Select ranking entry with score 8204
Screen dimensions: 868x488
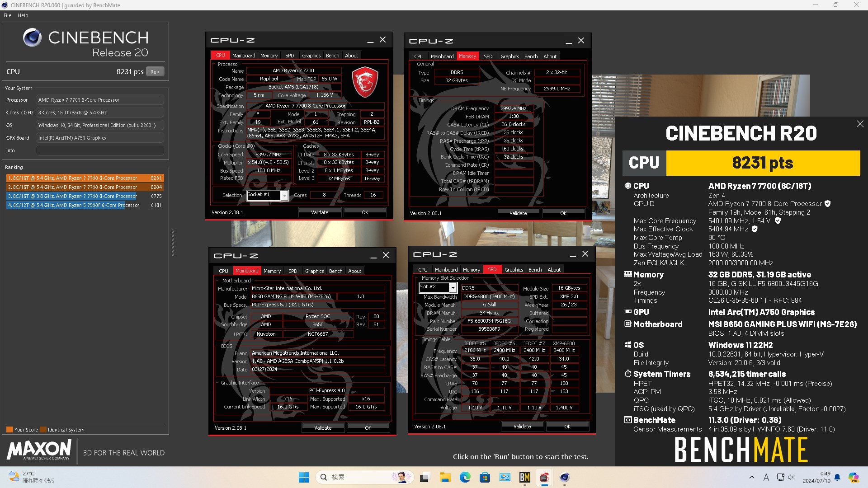click(x=85, y=187)
